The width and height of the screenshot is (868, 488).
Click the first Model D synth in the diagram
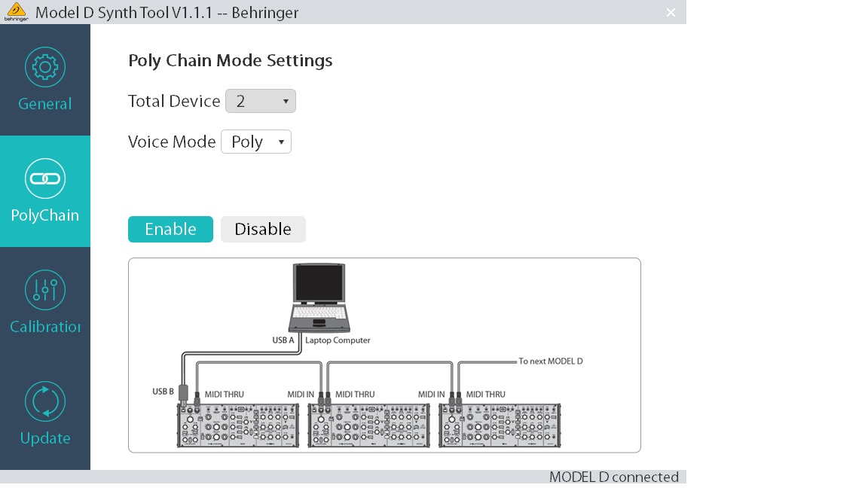point(237,425)
